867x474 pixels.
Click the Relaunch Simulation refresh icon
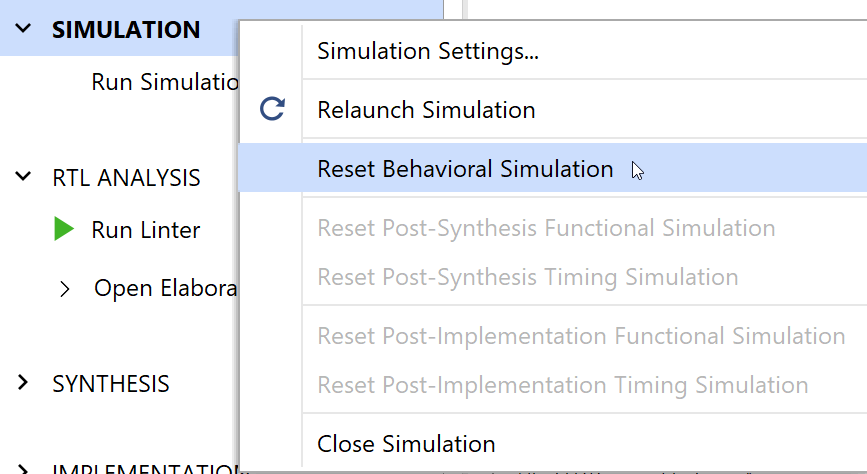pos(272,109)
